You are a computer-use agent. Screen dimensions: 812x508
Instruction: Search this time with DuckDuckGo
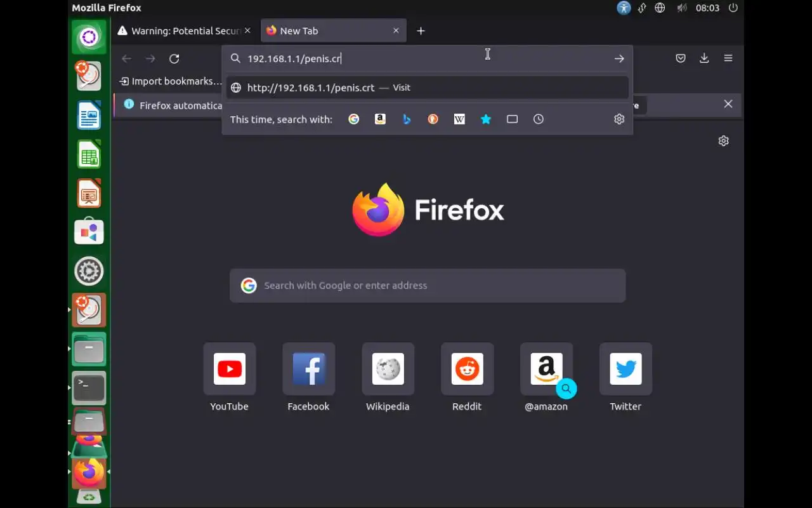[433, 119]
